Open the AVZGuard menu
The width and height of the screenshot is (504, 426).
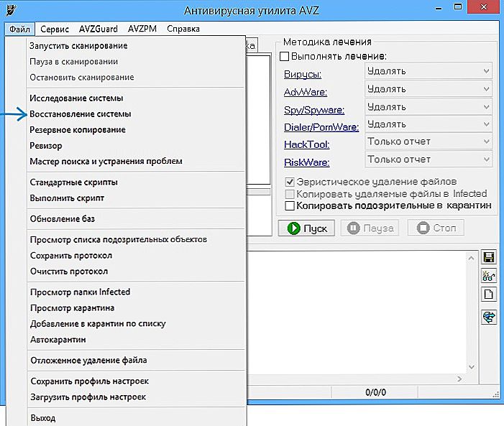(98, 29)
